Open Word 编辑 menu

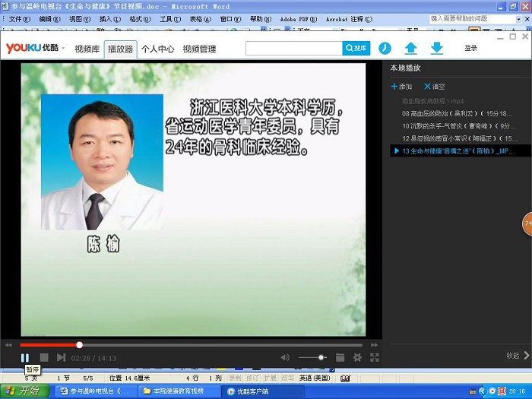tap(49, 19)
